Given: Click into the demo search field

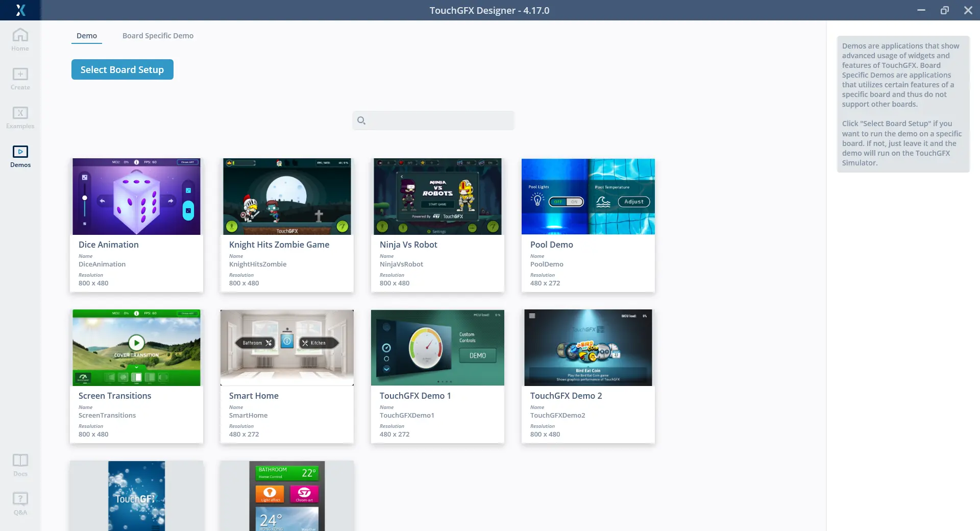Looking at the screenshot, I should (439, 120).
